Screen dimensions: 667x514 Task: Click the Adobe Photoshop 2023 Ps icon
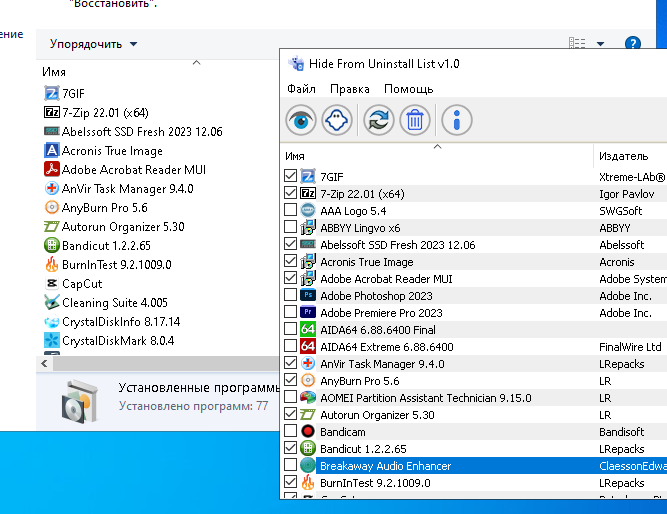point(308,295)
